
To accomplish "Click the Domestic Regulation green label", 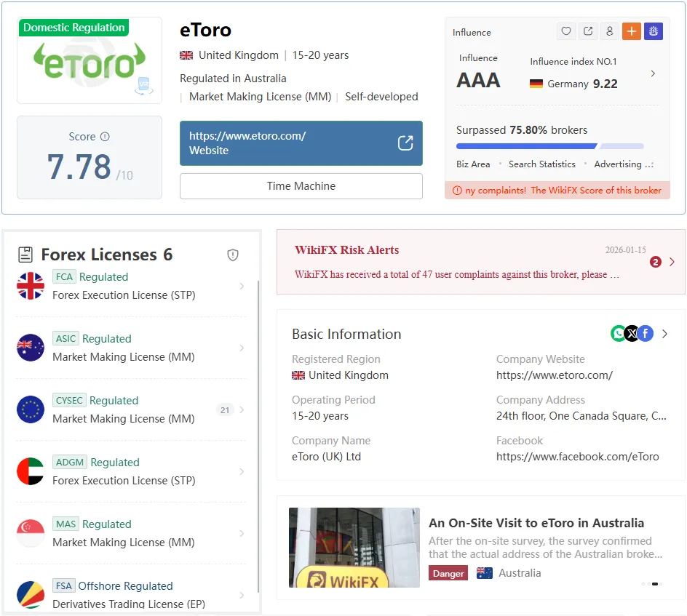I will point(74,28).
